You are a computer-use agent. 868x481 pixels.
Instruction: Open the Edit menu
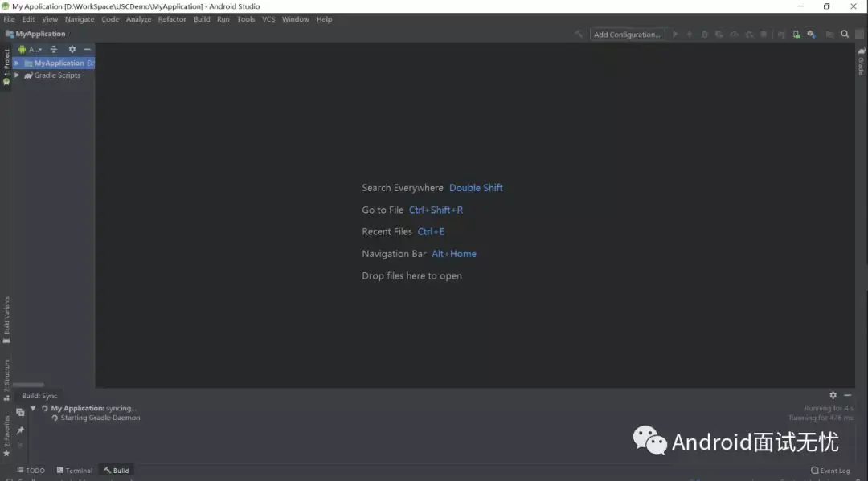click(x=28, y=19)
